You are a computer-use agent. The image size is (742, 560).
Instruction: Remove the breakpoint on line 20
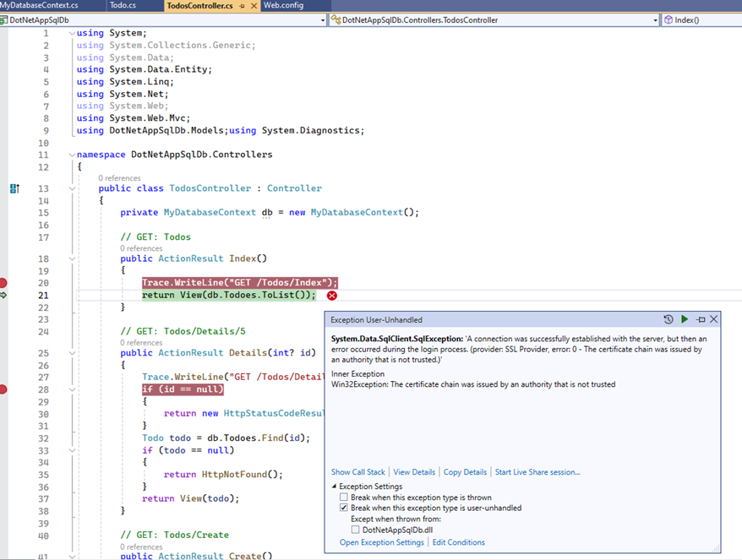point(3,283)
